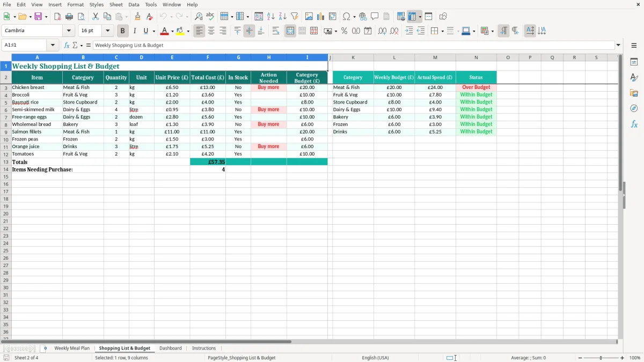Open a file with the folder icon
Image resolution: width=644 pixels, height=362 pixels.
(x=22, y=17)
